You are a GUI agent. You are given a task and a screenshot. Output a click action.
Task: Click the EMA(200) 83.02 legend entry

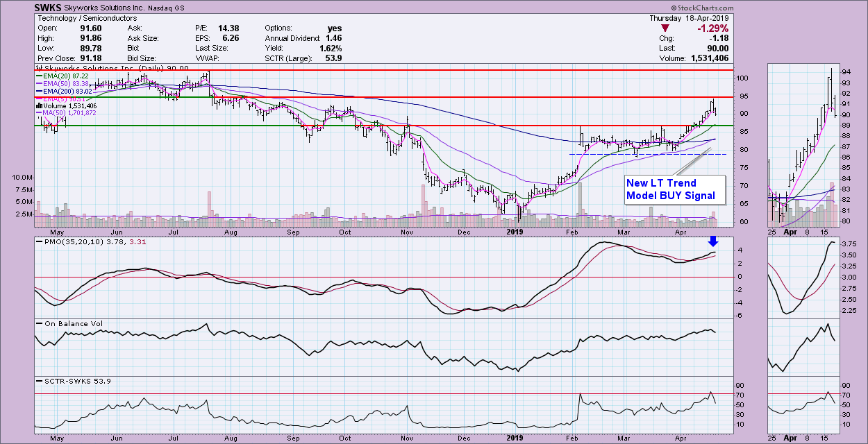click(64, 92)
